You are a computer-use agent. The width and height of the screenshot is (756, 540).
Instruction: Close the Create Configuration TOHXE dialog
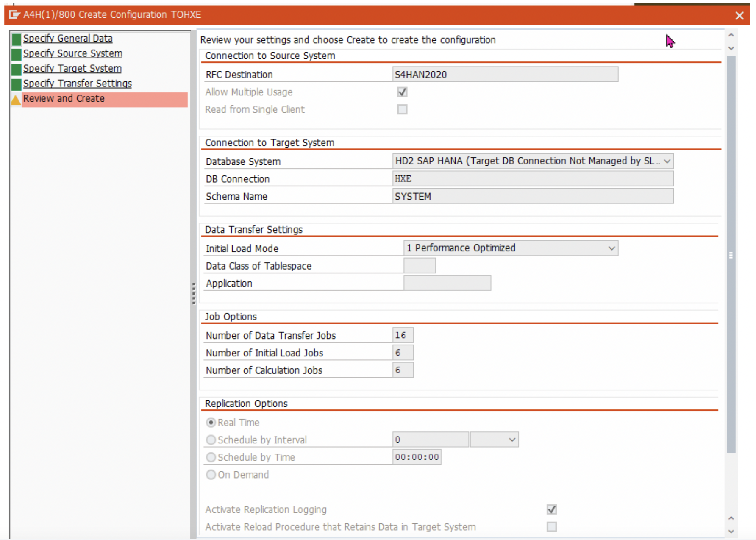[739, 16]
